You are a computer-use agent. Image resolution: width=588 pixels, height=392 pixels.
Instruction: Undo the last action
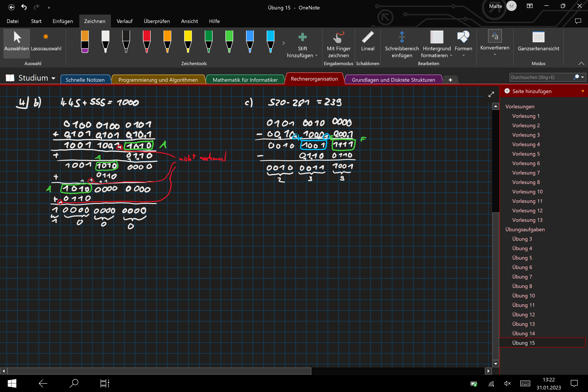pos(24,7)
